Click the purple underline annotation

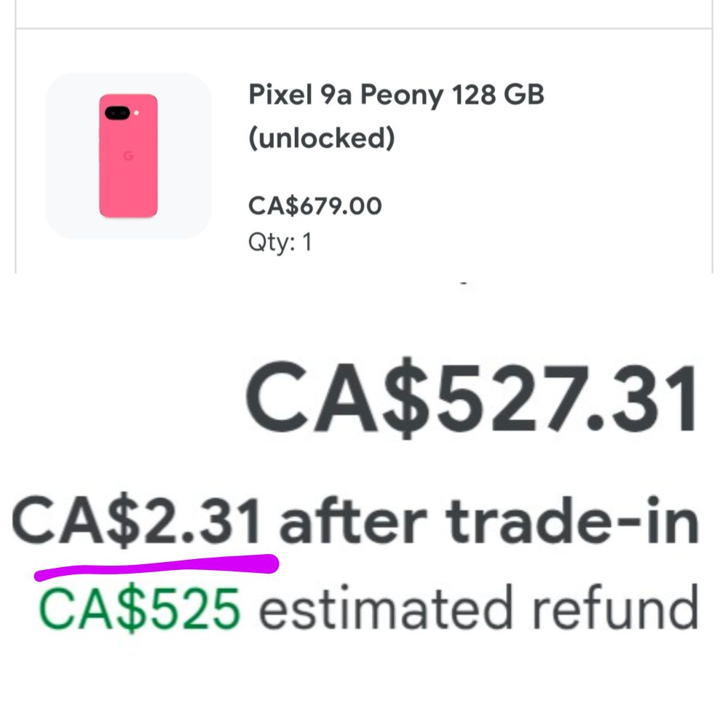pyautogui.click(x=157, y=567)
